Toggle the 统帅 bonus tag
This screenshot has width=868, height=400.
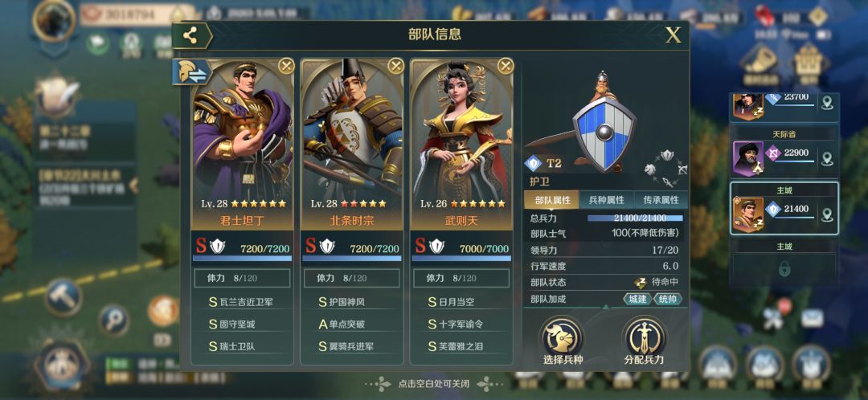(x=667, y=300)
